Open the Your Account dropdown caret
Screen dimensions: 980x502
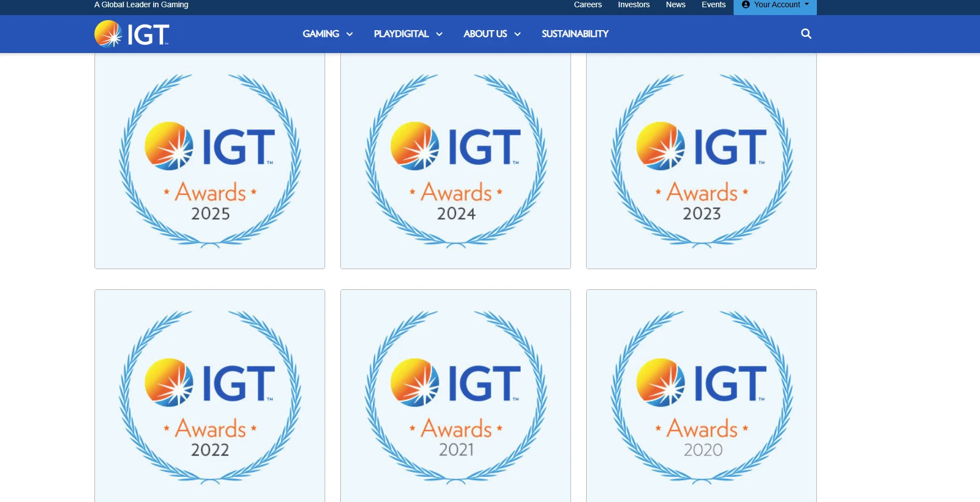point(807,4)
